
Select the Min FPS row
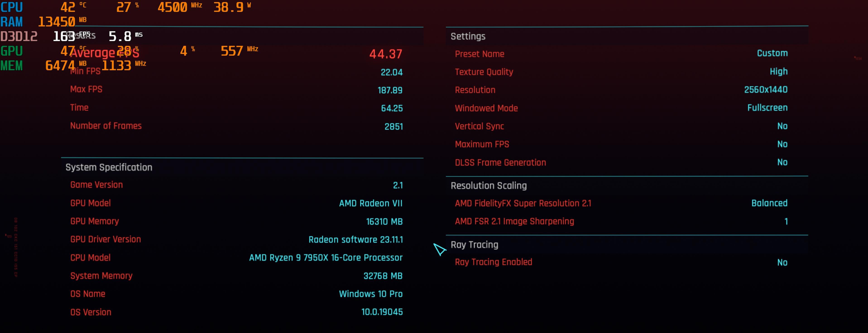236,72
